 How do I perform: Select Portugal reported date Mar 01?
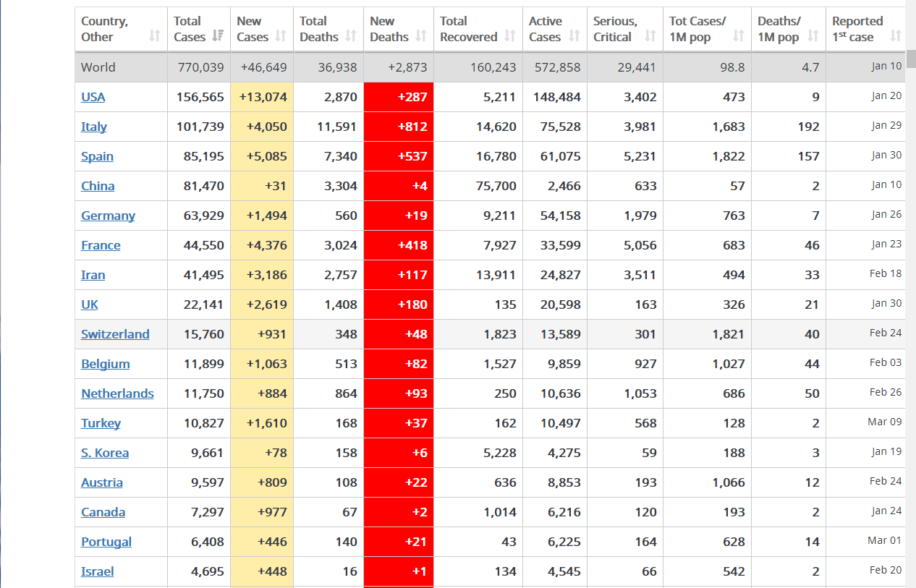(884, 540)
